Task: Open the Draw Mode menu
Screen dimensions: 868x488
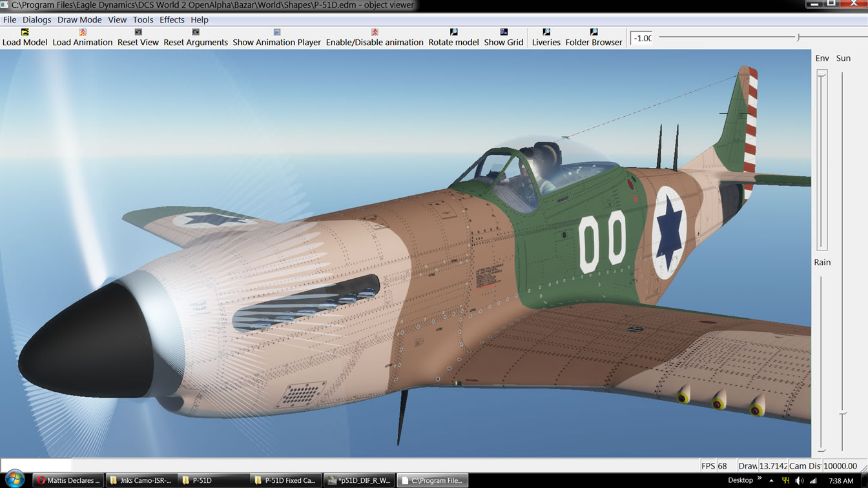Action: tap(79, 20)
